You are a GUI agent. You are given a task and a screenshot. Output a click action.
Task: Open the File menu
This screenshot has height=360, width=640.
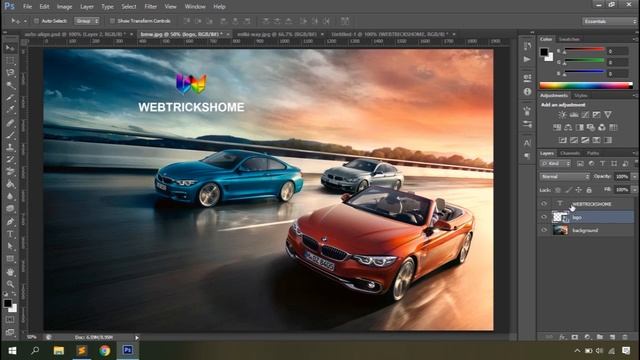point(27,7)
